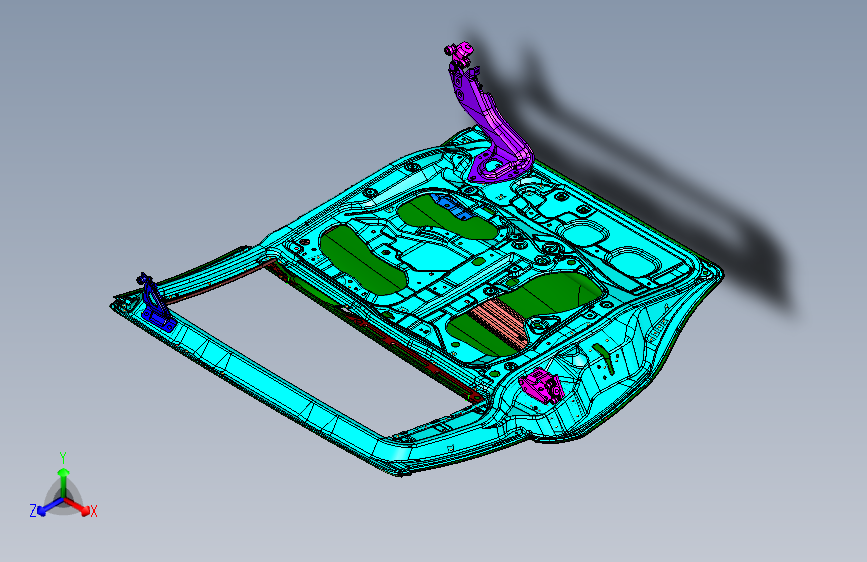Click the blue Z axis of the triad
Image resolution: width=867 pixels, height=562 pixels.
coord(50,506)
